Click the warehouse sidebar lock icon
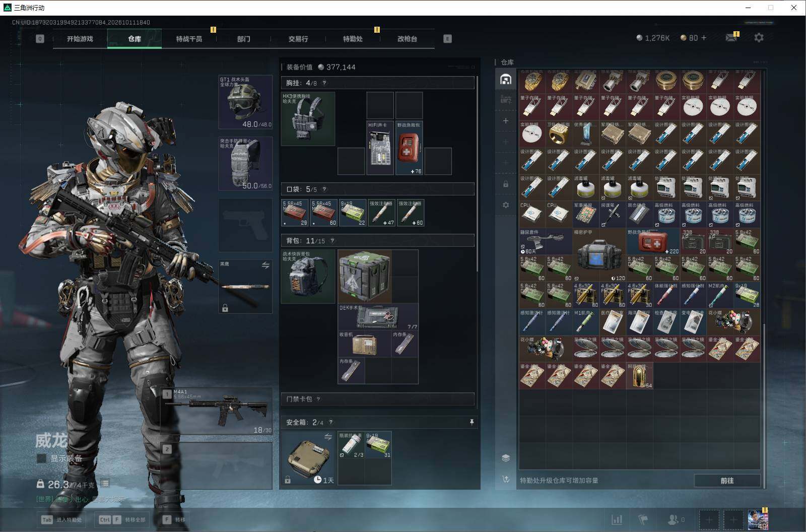 click(x=506, y=184)
